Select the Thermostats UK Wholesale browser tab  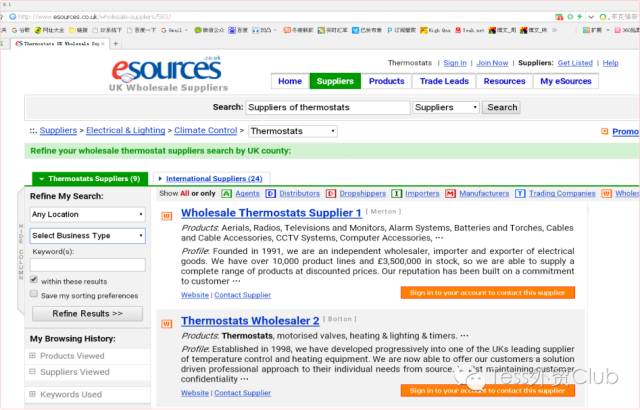tap(60, 43)
